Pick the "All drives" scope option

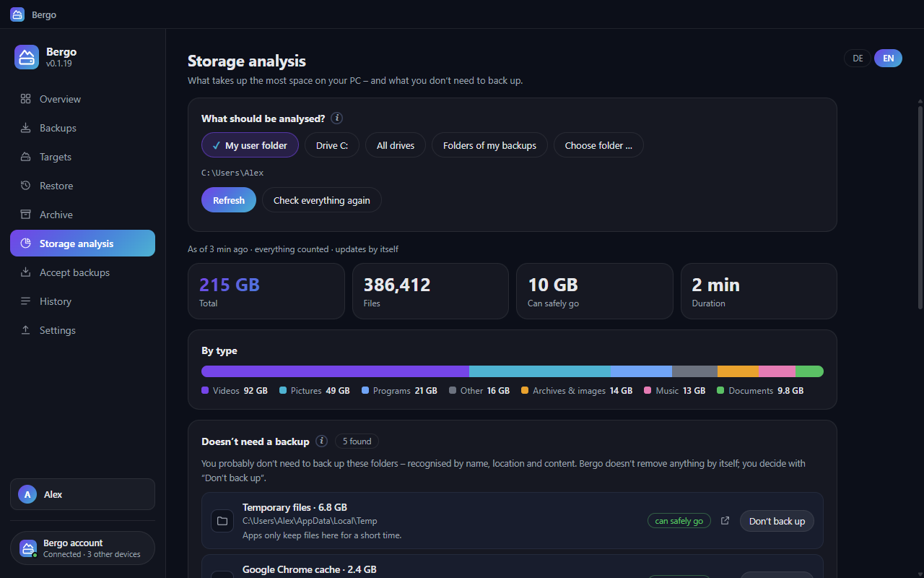pos(396,145)
